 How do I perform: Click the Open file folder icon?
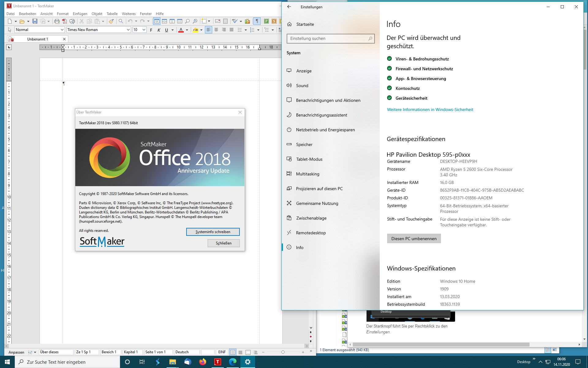click(x=22, y=21)
